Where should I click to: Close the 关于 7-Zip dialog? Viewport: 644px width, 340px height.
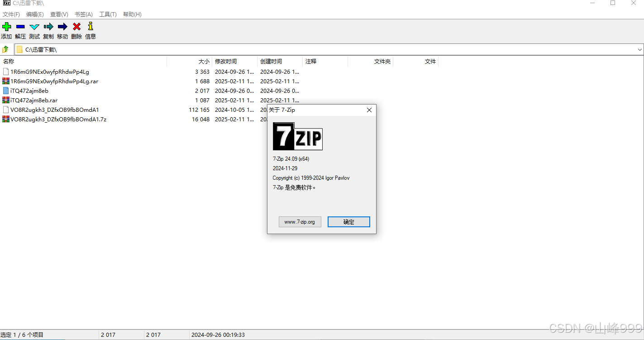(x=369, y=110)
